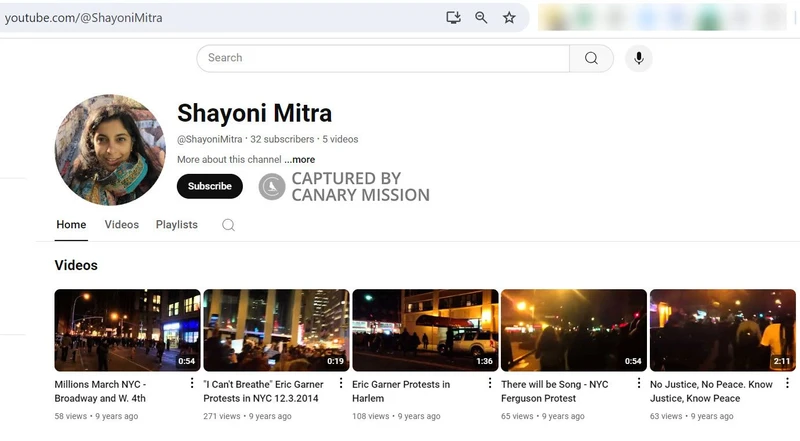Expand channel description with ...more
This screenshot has height=441, width=800.
pos(299,160)
